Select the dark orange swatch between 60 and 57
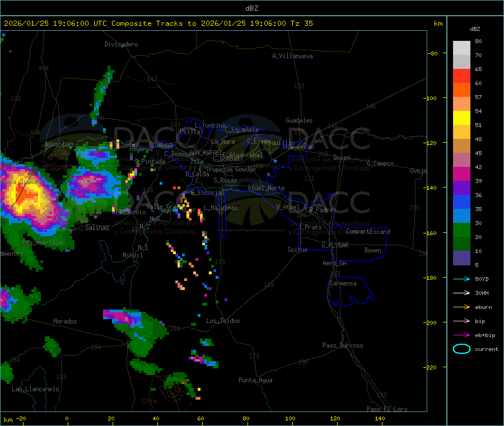 click(x=461, y=90)
